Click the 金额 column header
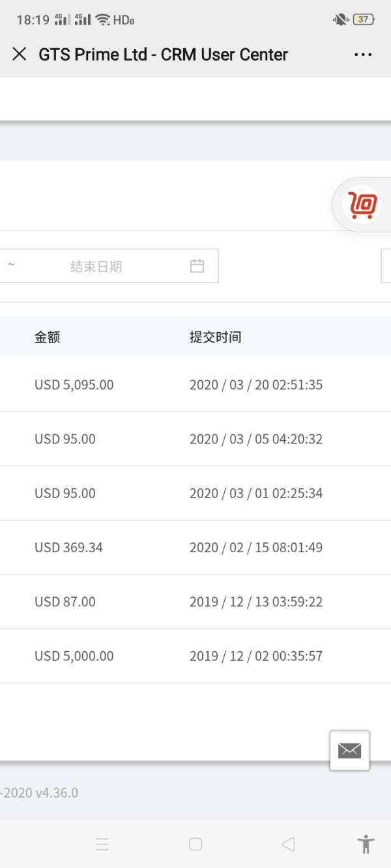 pos(48,337)
